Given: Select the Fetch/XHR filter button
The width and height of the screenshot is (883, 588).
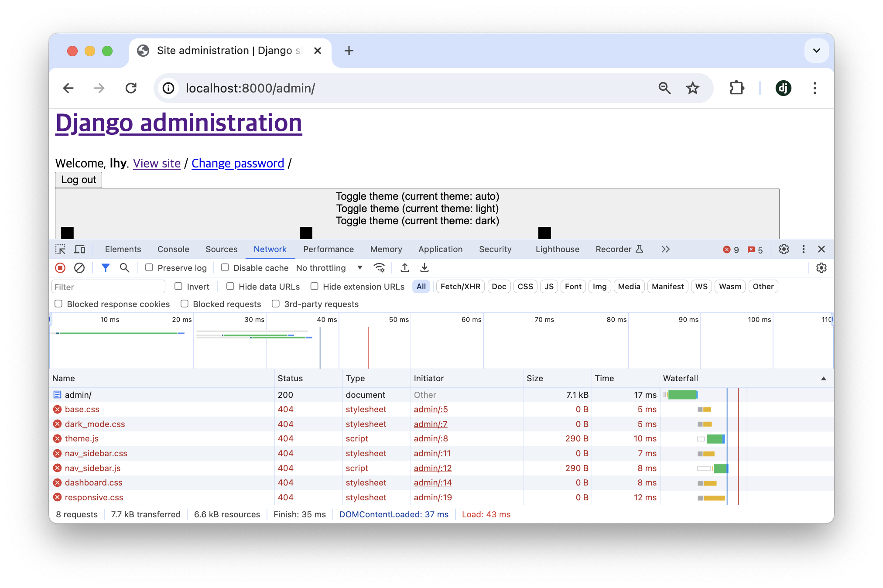Looking at the screenshot, I should pyautogui.click(x=459, y=287).
